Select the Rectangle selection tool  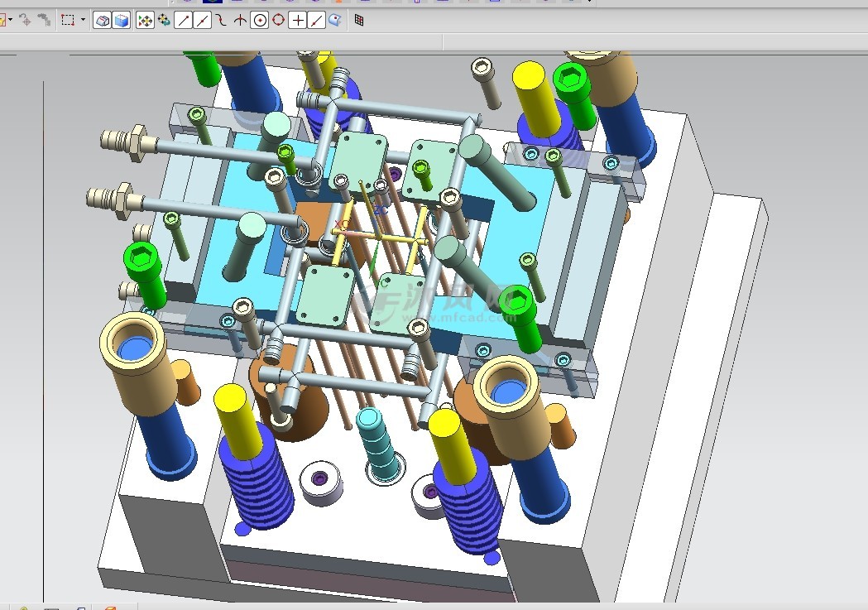pyautogui.click(x=68, y=20)
